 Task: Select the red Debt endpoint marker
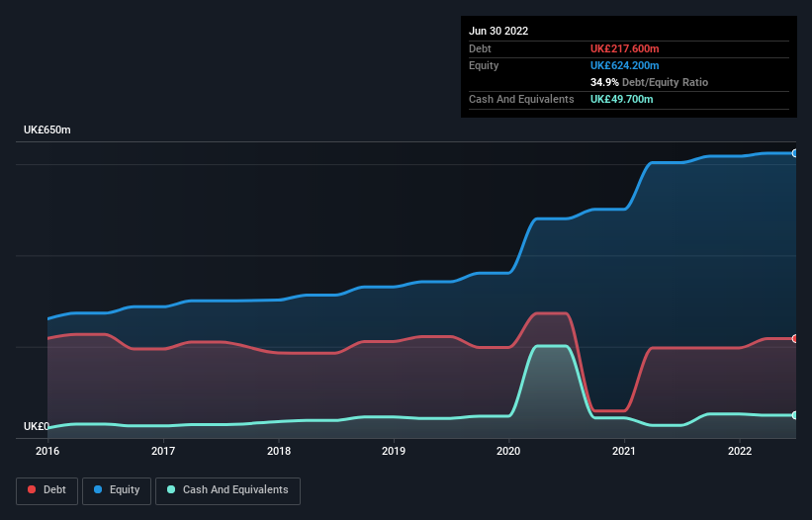pos(794,339)
